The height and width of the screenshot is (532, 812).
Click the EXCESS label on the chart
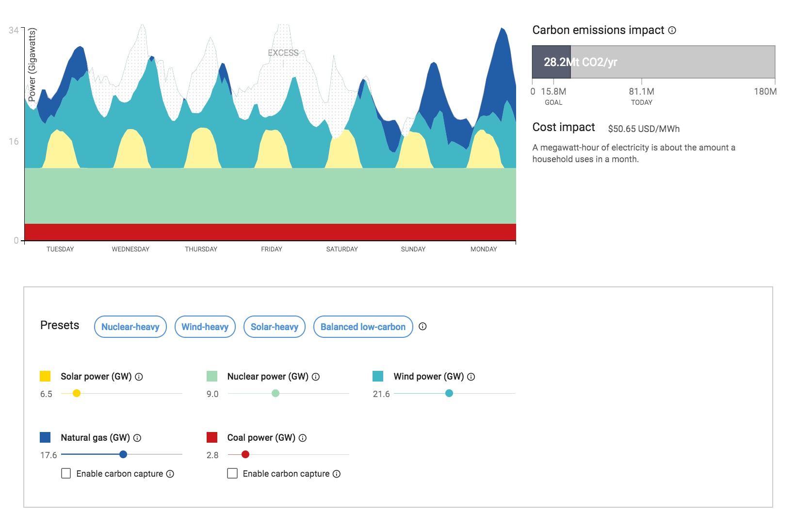click(x=283, y=53)
